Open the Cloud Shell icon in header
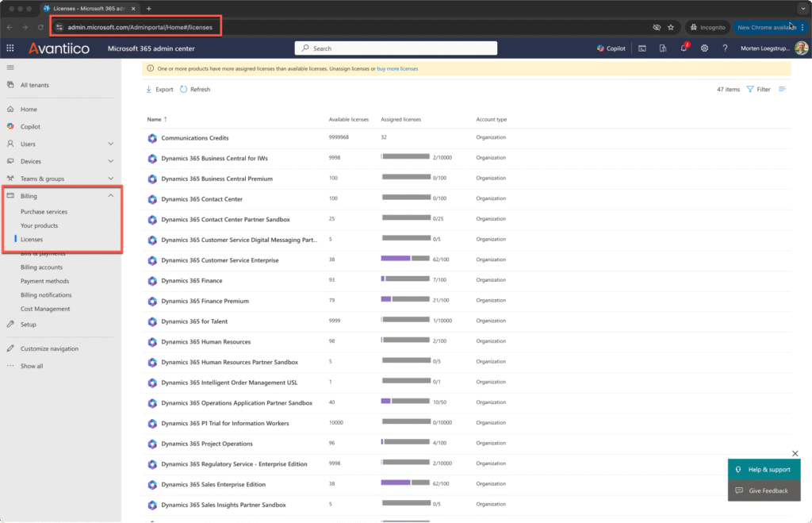 [642, 48]
